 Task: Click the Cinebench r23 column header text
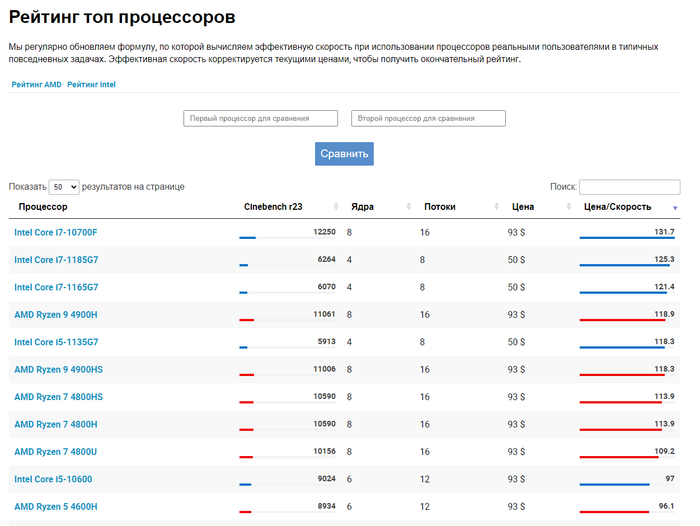coord(273,207)
